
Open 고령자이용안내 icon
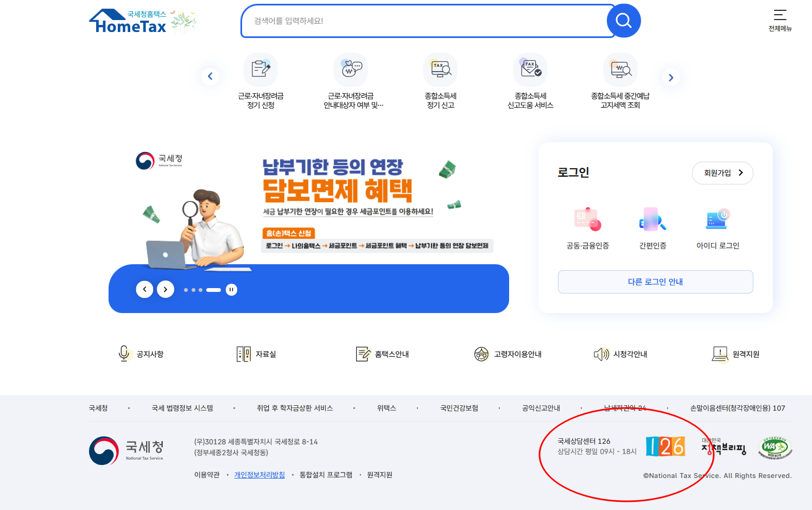point(481,354)
